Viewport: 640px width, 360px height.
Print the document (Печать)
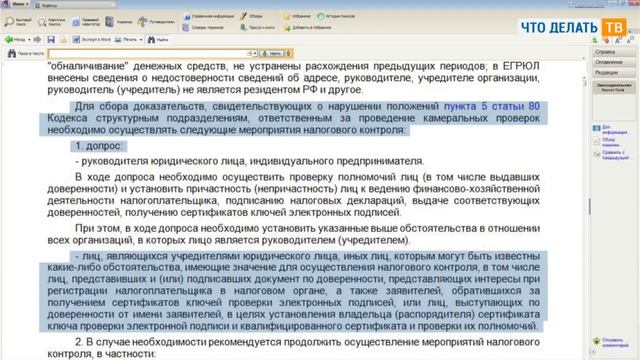pyautogui.click(x=126, y=40)
